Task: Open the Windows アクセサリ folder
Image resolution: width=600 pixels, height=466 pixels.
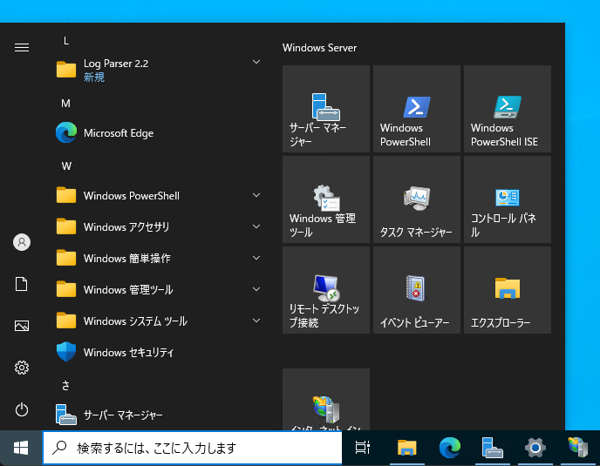Action: [159, 227]
